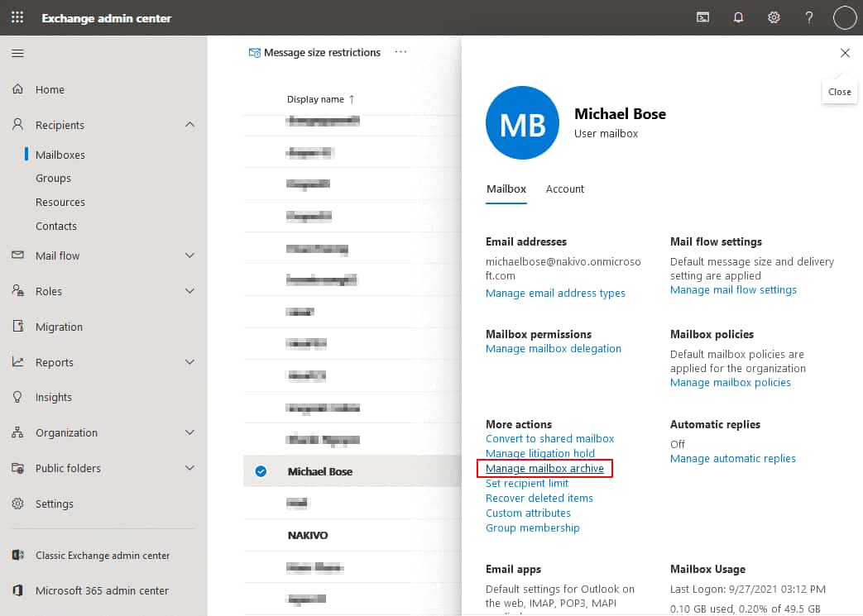Switch to the Account tab
863x616 pixels.
pyautogui.click(x=564, y=189)
